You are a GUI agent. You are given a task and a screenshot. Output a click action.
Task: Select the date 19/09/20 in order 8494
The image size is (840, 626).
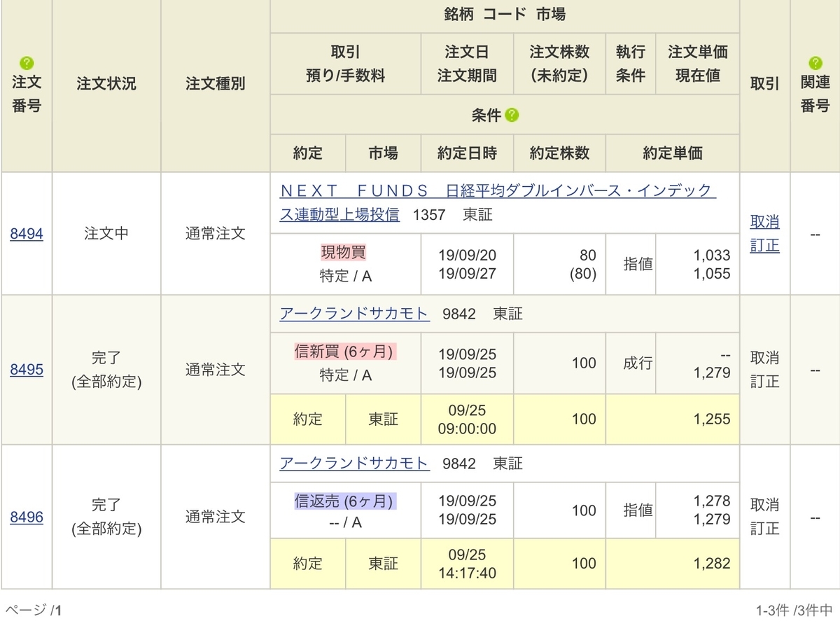pyautogui.click(x=466, y=256)
